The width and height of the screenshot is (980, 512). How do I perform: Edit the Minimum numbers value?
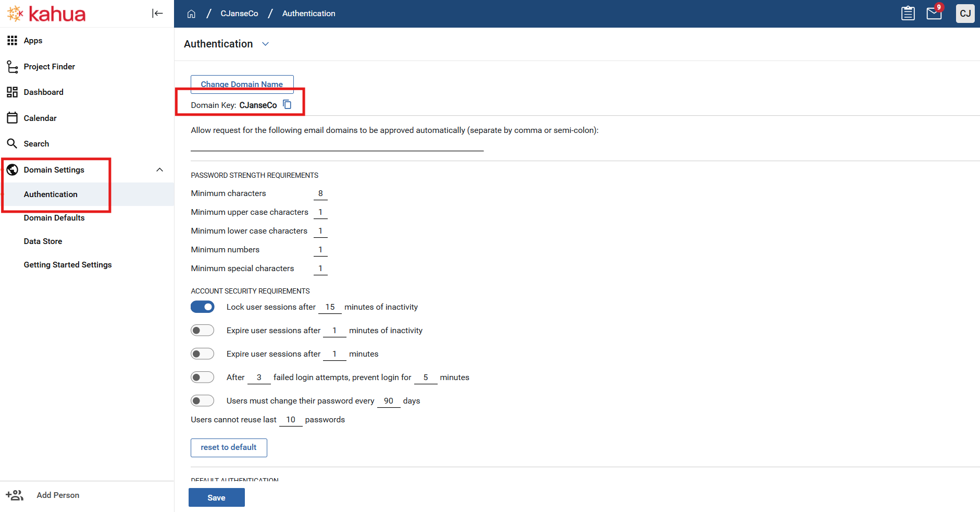coord(320,250)
